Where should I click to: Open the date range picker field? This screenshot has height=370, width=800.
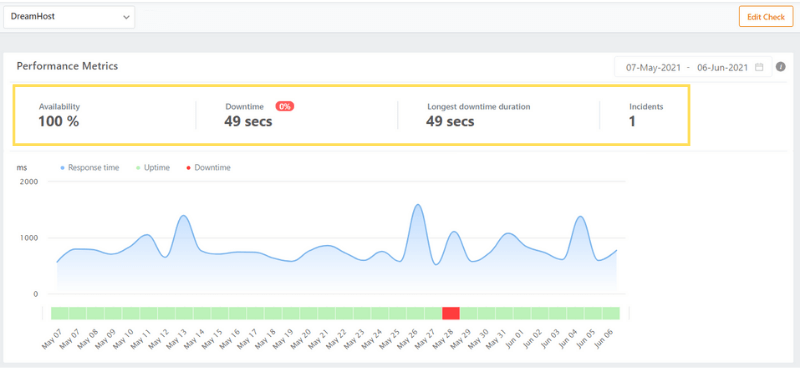coord(693,67)
